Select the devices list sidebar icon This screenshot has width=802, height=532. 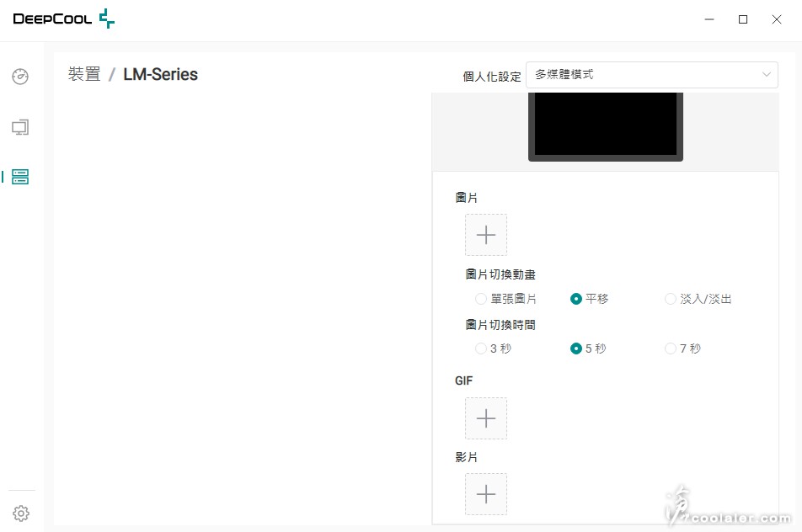click(x=20, y=177)
